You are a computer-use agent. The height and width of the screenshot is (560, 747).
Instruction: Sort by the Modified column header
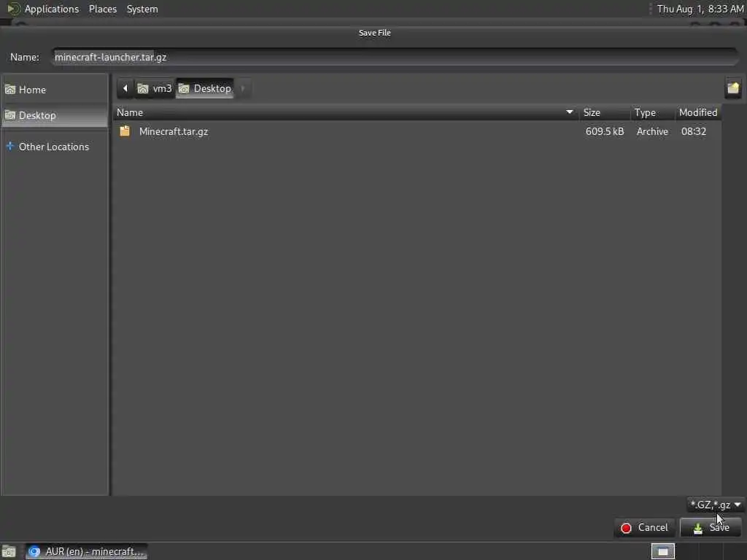[698, 112]
